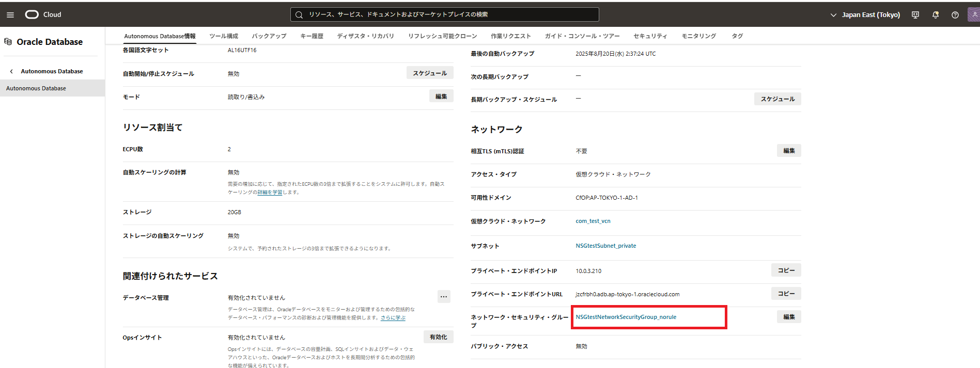The height and width of the screenshot is (368, 980).
Task: Click the 詳細を学習 auto scaling link
Action: 270,192
